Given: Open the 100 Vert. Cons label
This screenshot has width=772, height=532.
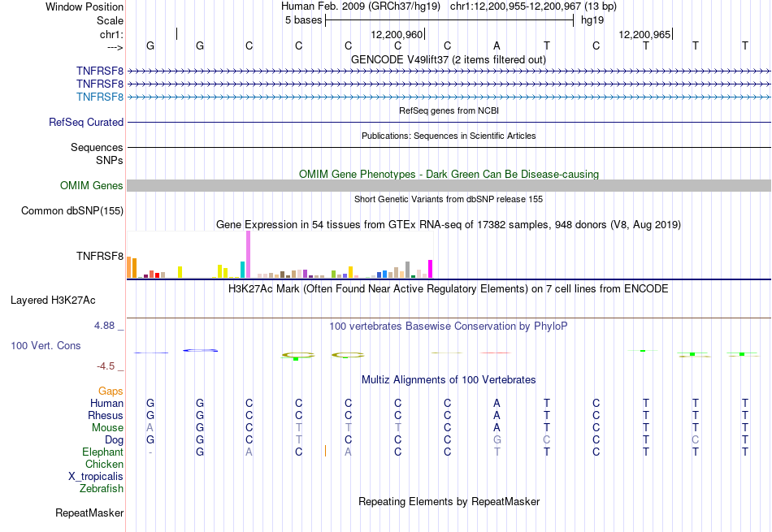Looking at the screenshot, I should tap(46, 345).
